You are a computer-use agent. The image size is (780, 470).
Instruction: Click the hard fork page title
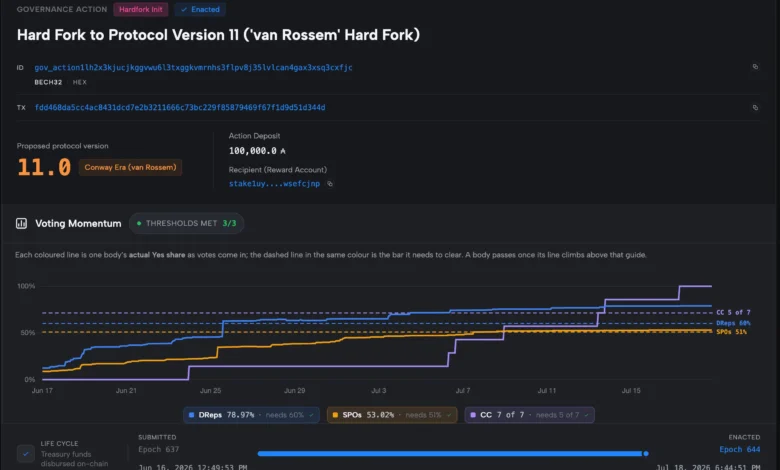click(x=218, y=35)
